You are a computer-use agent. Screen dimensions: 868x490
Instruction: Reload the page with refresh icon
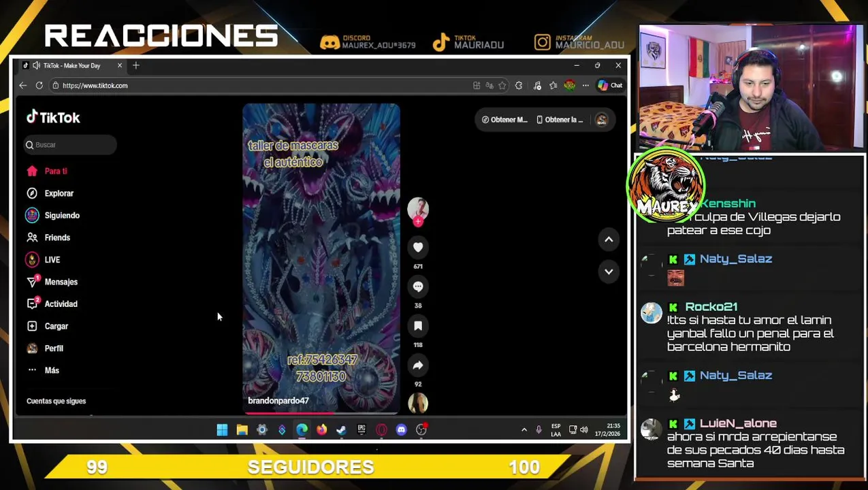coord(39,86)
